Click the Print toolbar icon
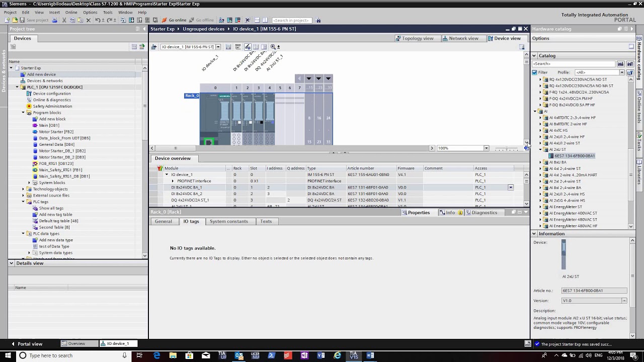 54,20
